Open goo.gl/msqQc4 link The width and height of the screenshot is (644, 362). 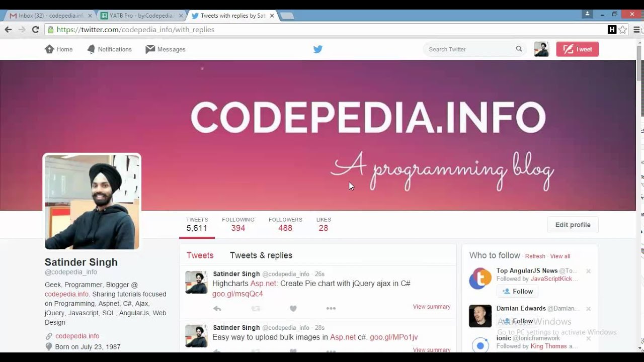237,294
